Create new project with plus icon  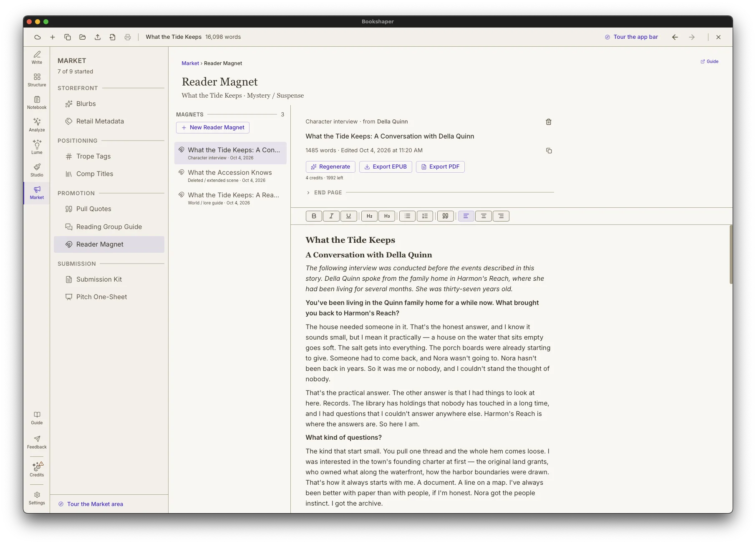tap(53, 37)
